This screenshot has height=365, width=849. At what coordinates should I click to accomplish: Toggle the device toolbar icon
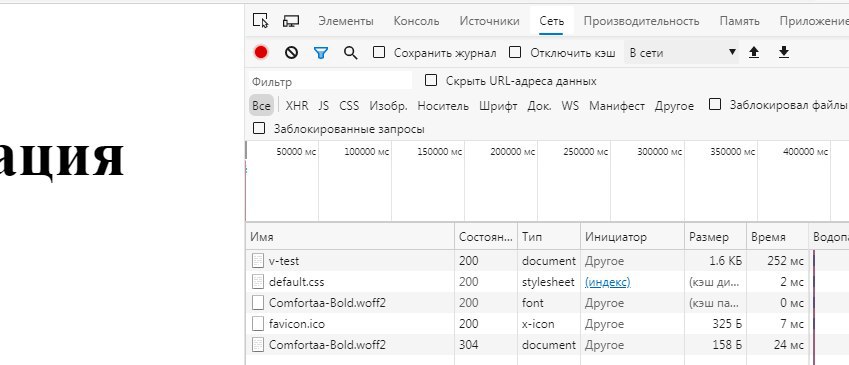coord(291,21)
